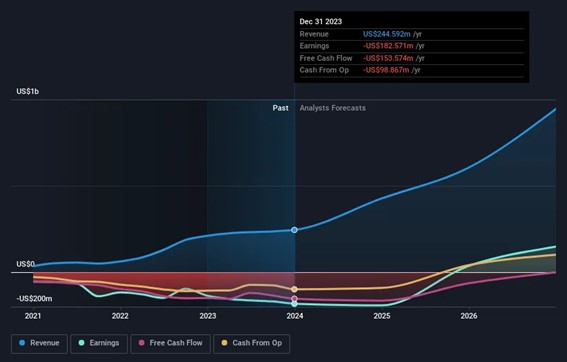
Task: Click the yellow Cash From Op legend dot
Action: 225,342
